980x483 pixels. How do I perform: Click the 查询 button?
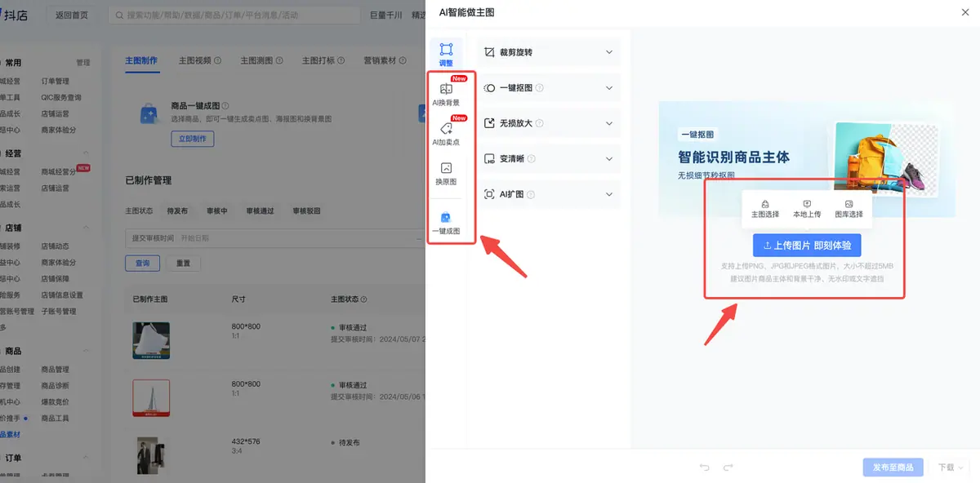(142, 264)
